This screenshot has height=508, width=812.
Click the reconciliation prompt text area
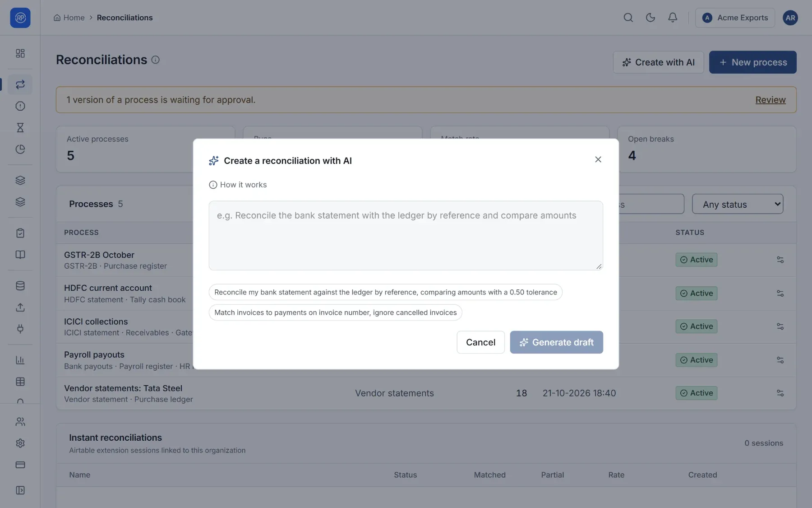pyautogui.click(x=406, y=236)
